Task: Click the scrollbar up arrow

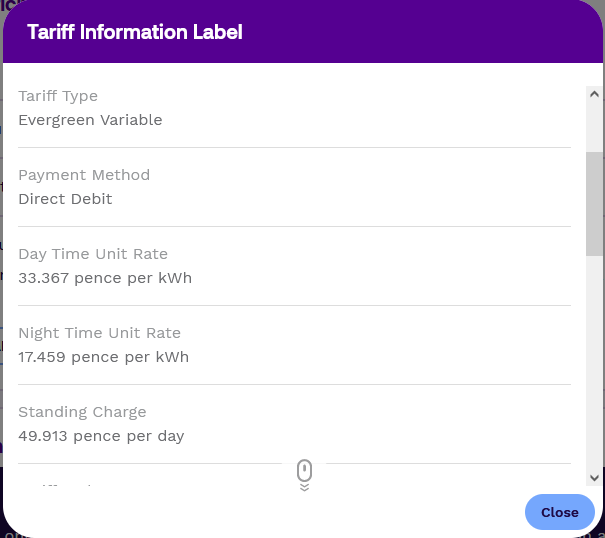Action: [x=594, y=94]
